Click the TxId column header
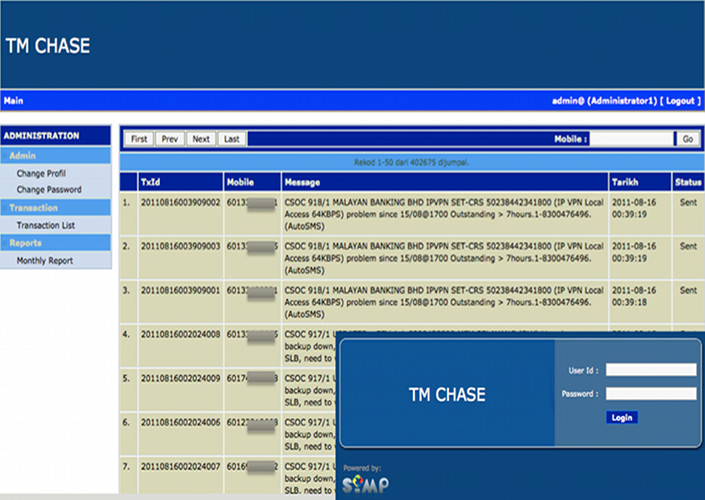 coord(181,182)
